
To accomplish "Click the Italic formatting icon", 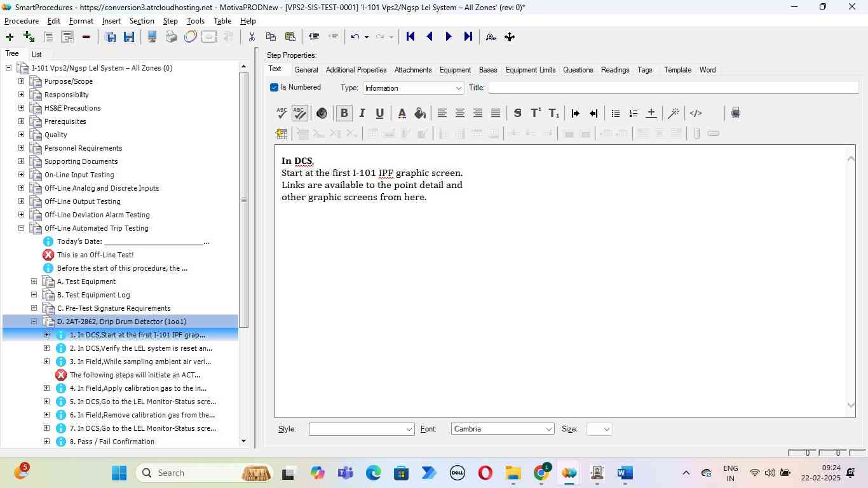I will [x=362, y=113].
